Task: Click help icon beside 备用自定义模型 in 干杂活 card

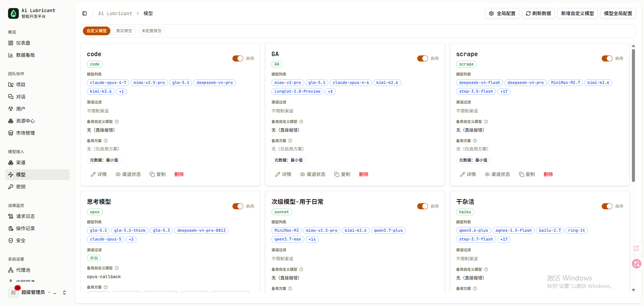Action: 486,269
